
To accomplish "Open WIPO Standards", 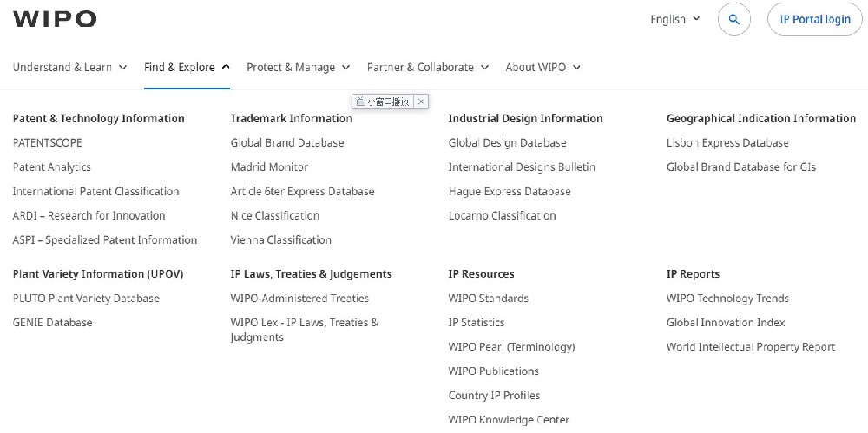I will 488,299.
